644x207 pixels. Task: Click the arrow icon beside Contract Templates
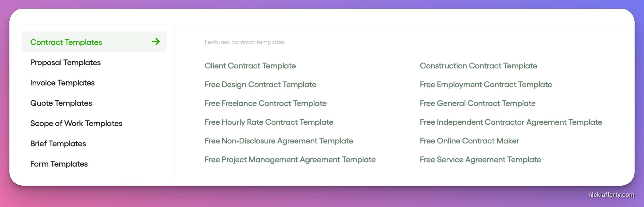coord(156,42)
